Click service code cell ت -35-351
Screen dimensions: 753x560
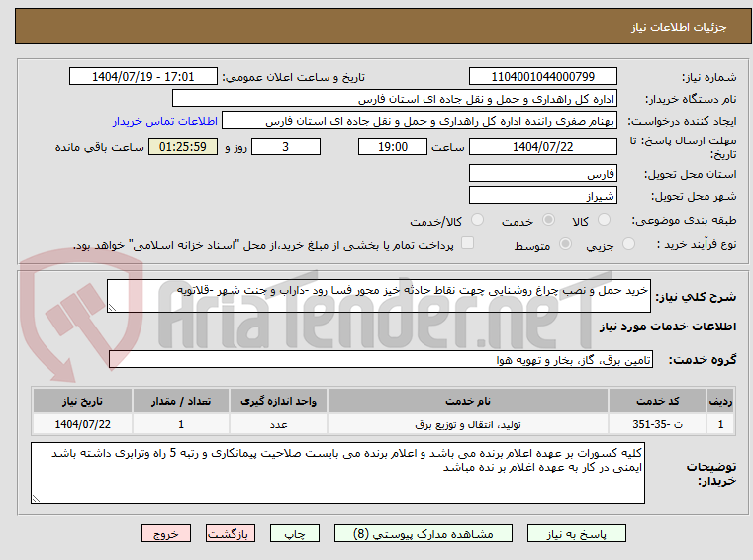coord(657,424)
